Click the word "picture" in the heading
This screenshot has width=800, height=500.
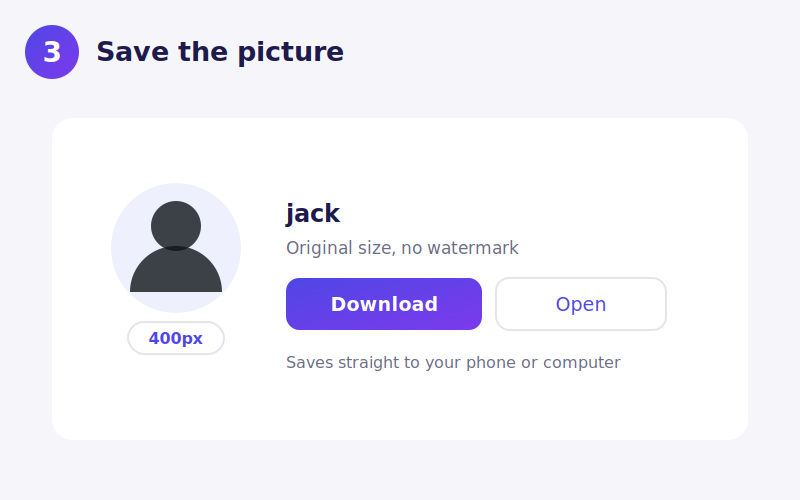[x=291, y=52]
